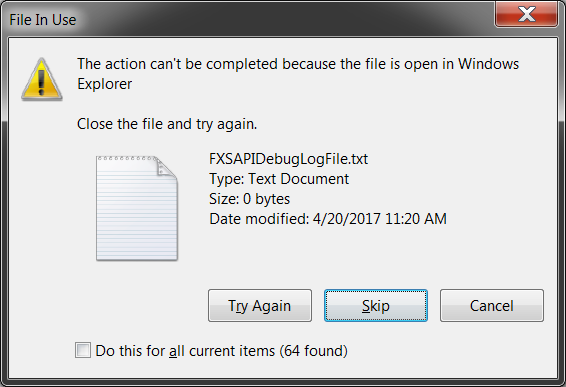Screen dimensions: 566x387
Task: Click the Try Again button
Action: point(260,305)
